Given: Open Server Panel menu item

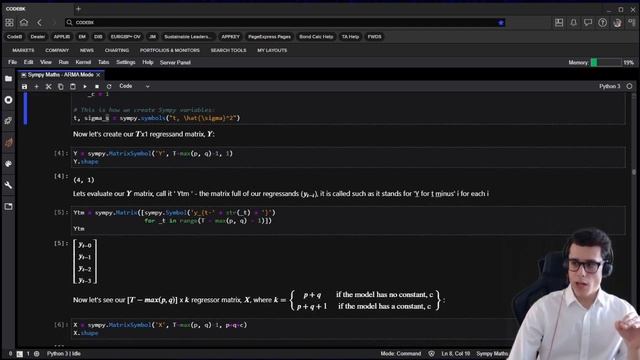Looking at the screenshot, I should [175, 62].
